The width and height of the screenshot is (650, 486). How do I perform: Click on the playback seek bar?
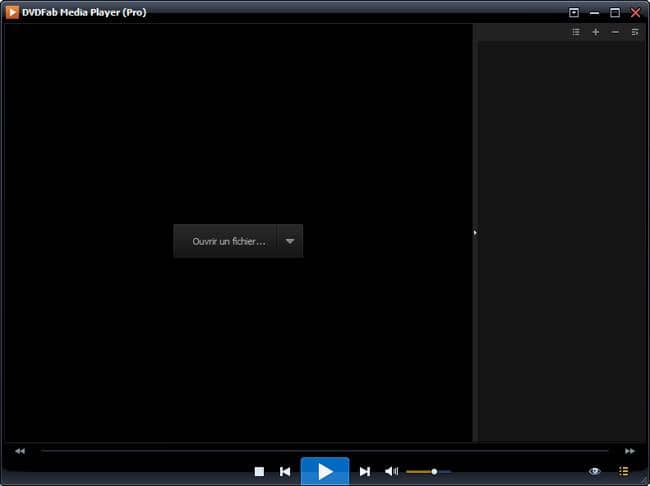pos(325,451)
